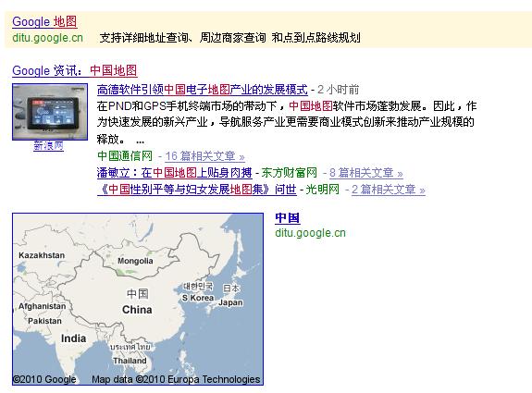Click the Mongolia label on the map

135,261
